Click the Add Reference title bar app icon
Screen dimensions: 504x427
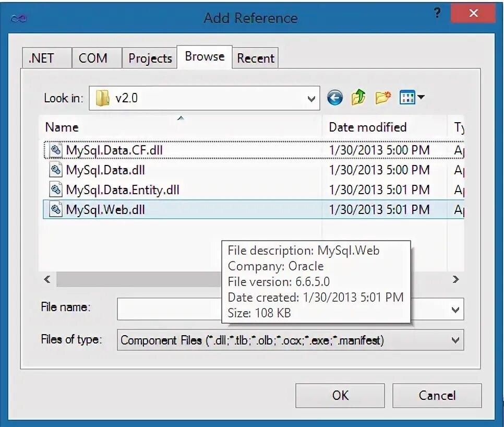tap(19, 19)
